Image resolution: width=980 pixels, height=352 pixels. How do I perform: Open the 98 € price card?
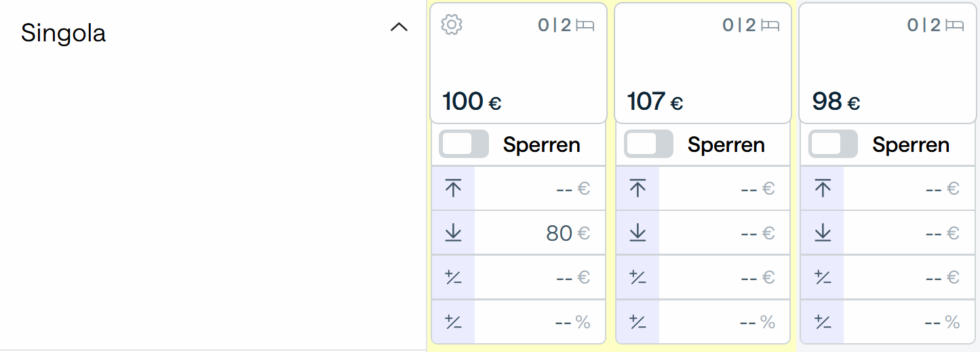888,63
